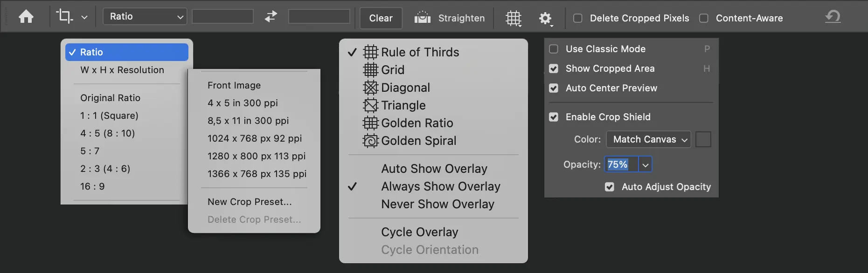Open the Opacity value dropdown arrow
The image size is (868, 273).
[x=646, y=164]
